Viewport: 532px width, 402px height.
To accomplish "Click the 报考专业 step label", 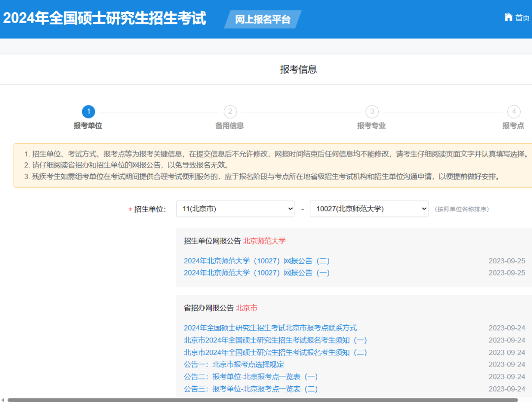I will pyautogui.click(x=371, y=126).
